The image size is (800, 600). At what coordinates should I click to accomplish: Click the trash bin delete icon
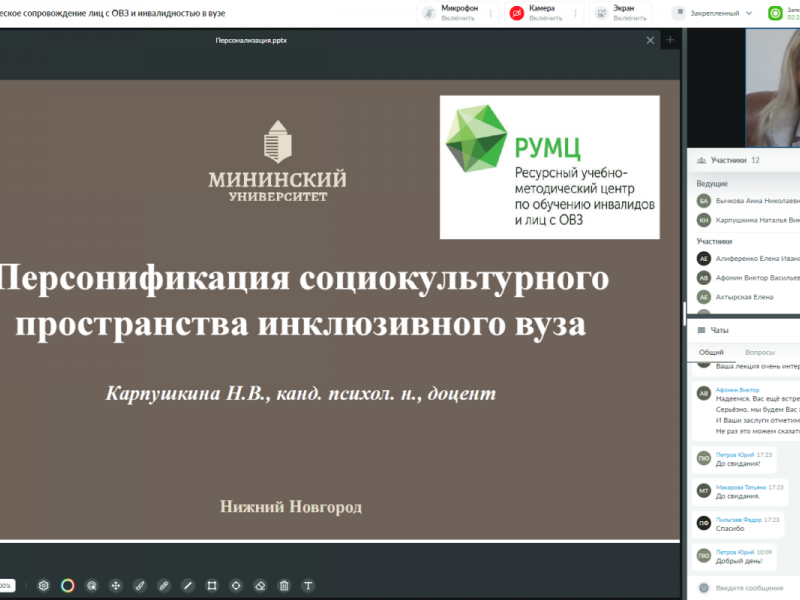pos(284,585)
